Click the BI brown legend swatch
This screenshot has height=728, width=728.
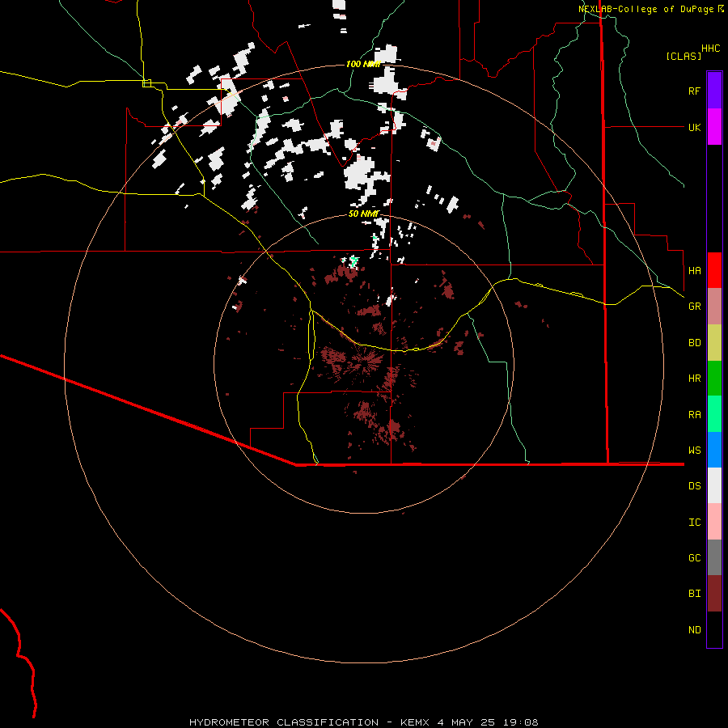coord(714,594)
